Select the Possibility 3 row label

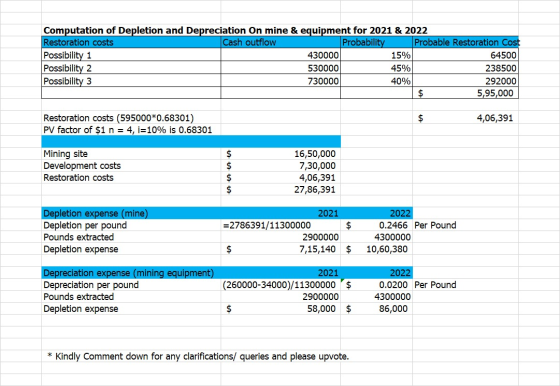[x=67, y=81]
